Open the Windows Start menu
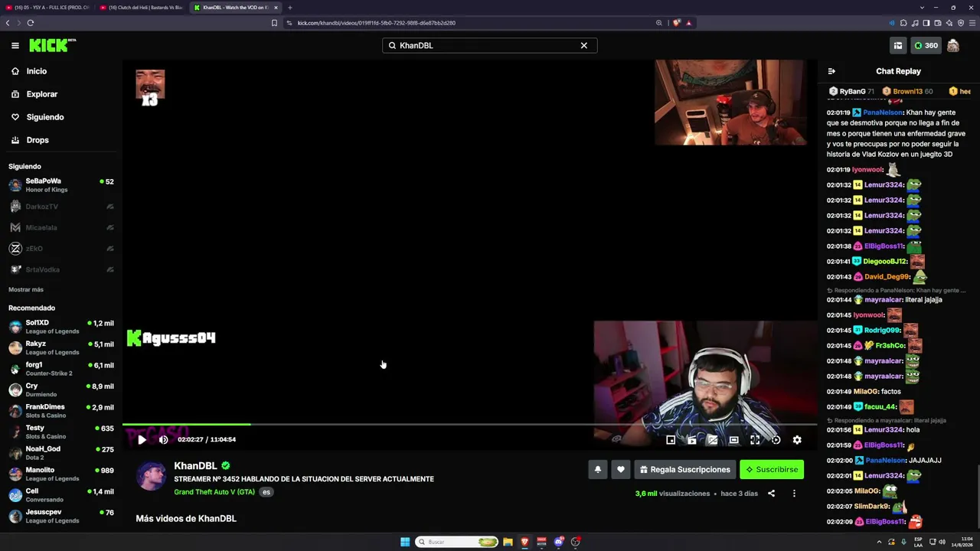 405,542
